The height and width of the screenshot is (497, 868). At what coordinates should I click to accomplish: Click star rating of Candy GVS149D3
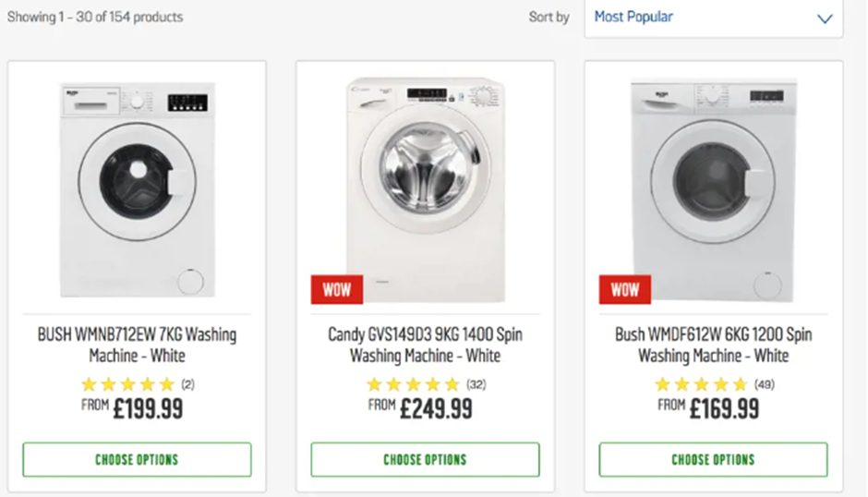(413, 384)
